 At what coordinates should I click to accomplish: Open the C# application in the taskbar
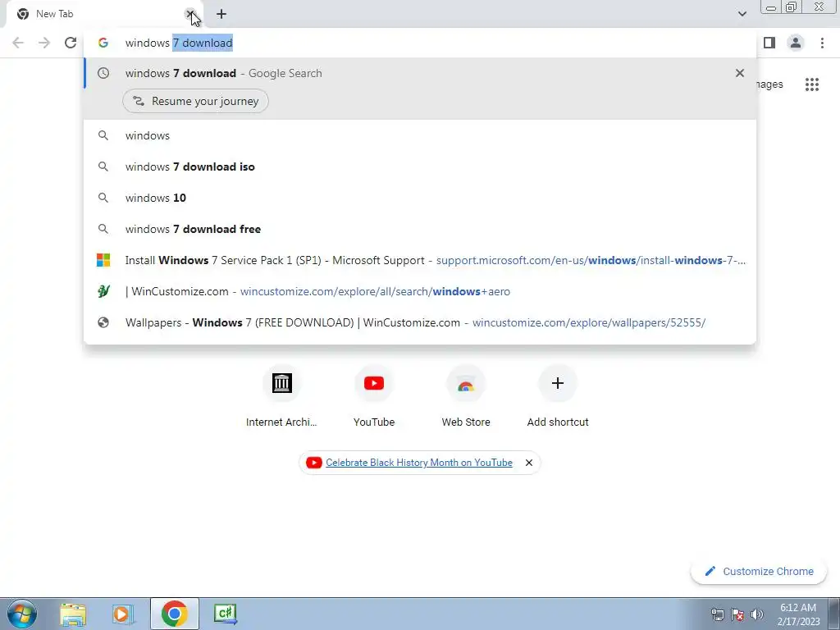[225, 614]
